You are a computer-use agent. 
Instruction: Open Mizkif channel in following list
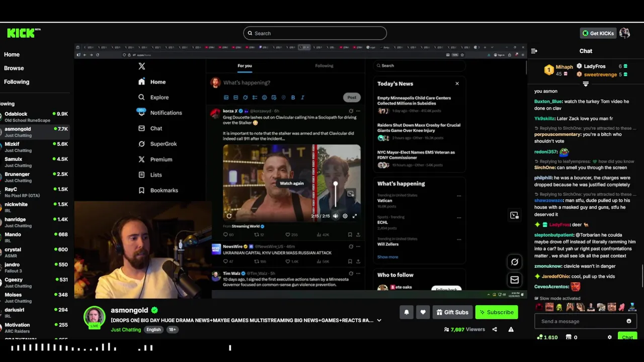point(35,147)
